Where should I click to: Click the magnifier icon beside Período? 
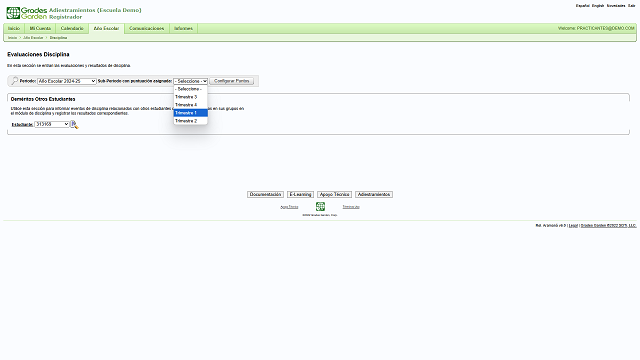(x=14, y=81)
